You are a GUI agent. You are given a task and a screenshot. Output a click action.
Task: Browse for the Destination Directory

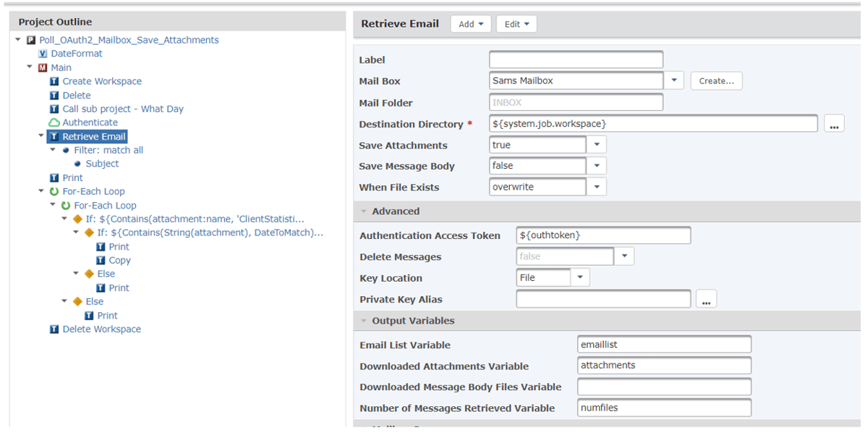[x=834, y=123]
